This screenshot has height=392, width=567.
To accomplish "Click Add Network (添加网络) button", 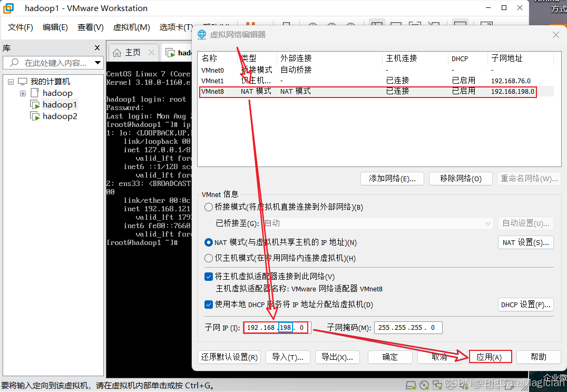I will (x=392, y=179).
